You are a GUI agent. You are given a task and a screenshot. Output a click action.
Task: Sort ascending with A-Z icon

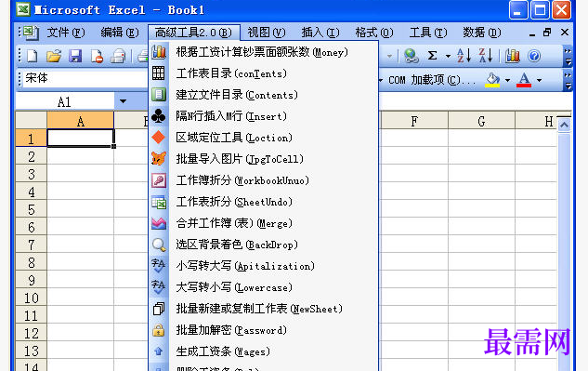[x=464, y=56]
